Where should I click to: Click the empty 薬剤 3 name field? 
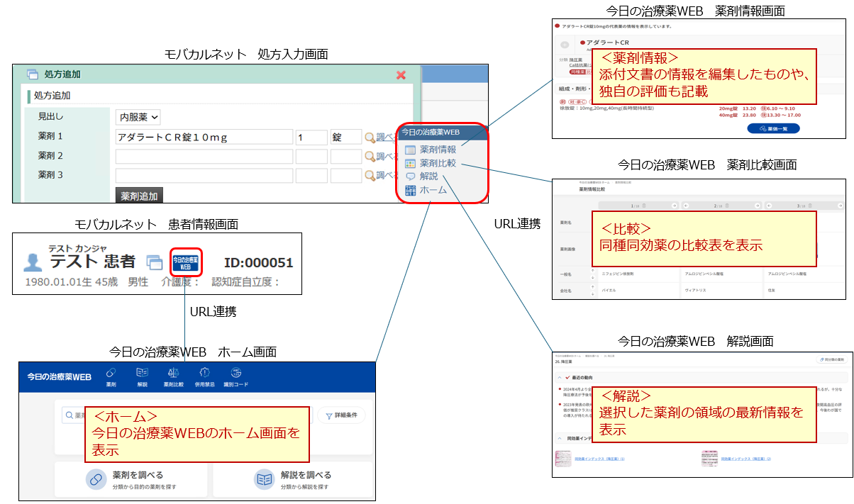(x=204, y=176)
